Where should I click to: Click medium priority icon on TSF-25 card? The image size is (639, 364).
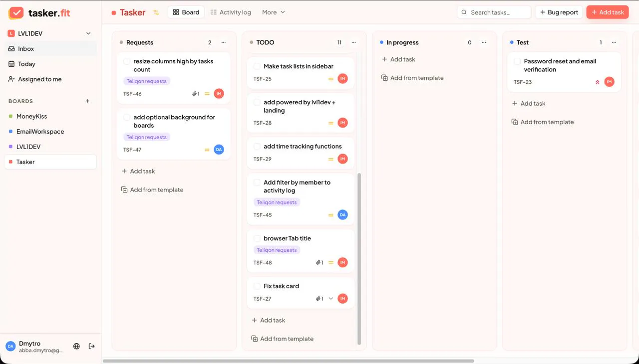(x=330, y=79)
